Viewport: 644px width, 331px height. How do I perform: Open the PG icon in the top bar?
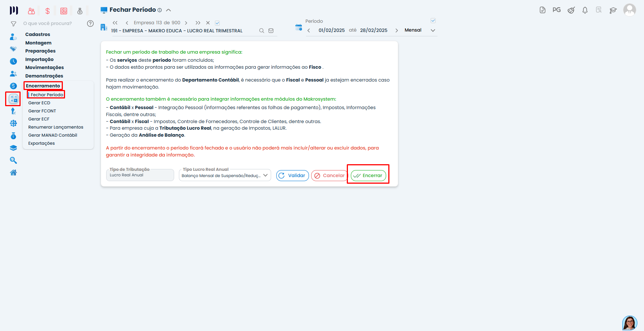tap(556, 11)
